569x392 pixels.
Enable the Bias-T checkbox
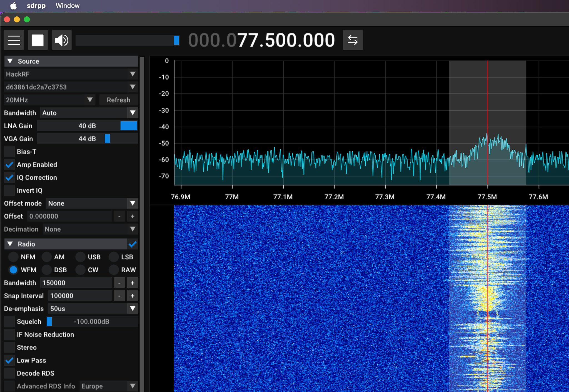tap(9, 152)
